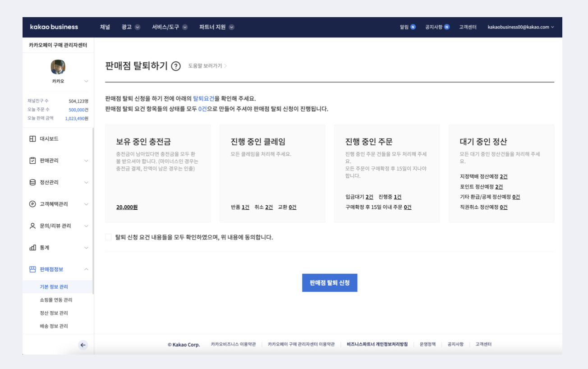588x369 pixels.
Task: Click the 진행중 1건 link
Action: point(390,197)
